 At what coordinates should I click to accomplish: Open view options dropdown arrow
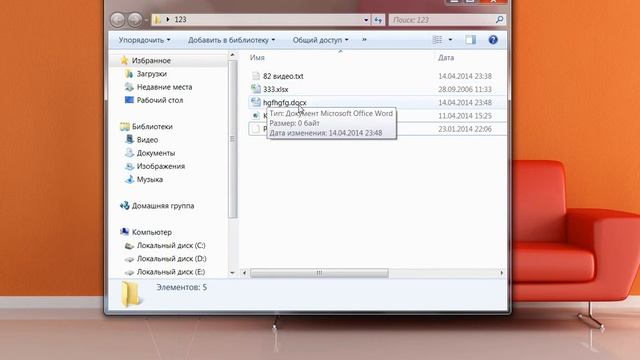coord(450,40)
